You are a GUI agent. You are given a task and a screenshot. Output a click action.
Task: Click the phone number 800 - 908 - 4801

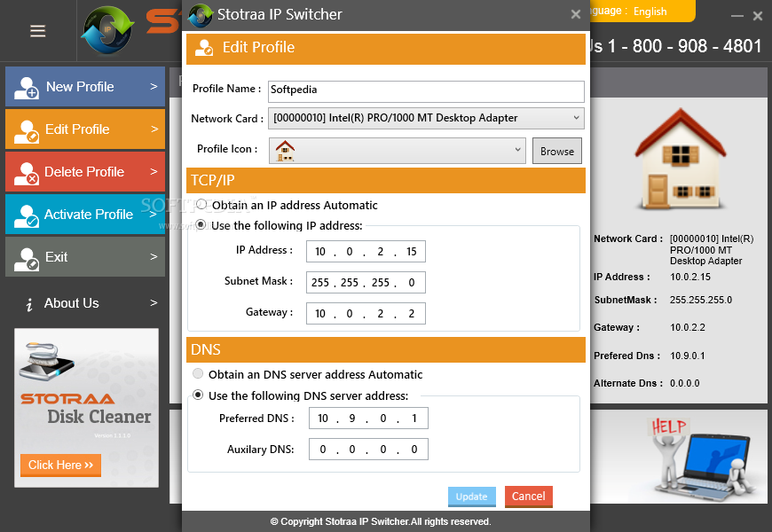click(697, 46)
